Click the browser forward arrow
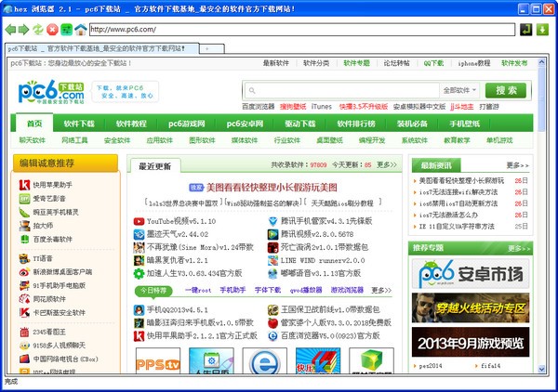This screenshot has width=558, height=392. (23, 30)
